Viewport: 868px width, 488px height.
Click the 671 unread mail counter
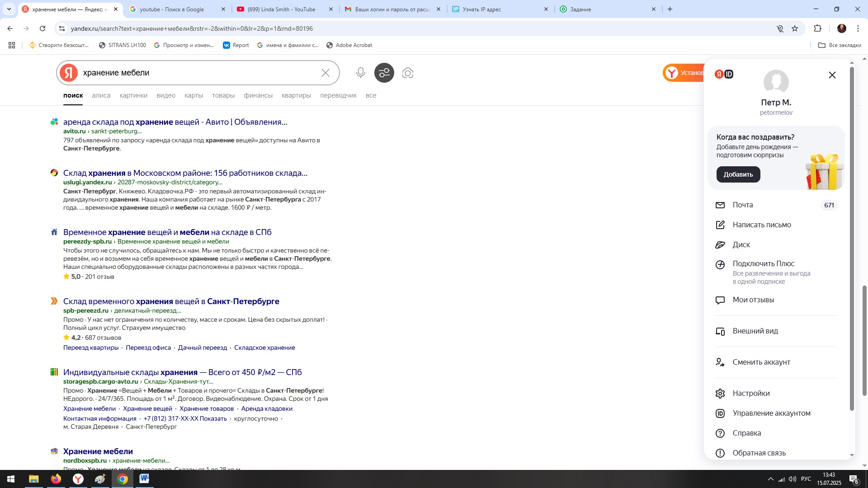[829, 205]
